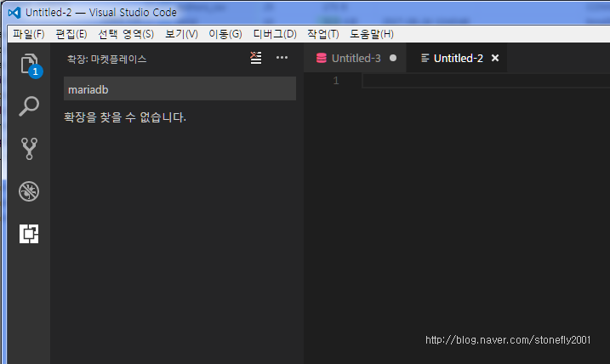This screenshot has height=364, width=610.
Task: Click the text file icon on Untitled-2 tab
Action: tap(425, 58)
